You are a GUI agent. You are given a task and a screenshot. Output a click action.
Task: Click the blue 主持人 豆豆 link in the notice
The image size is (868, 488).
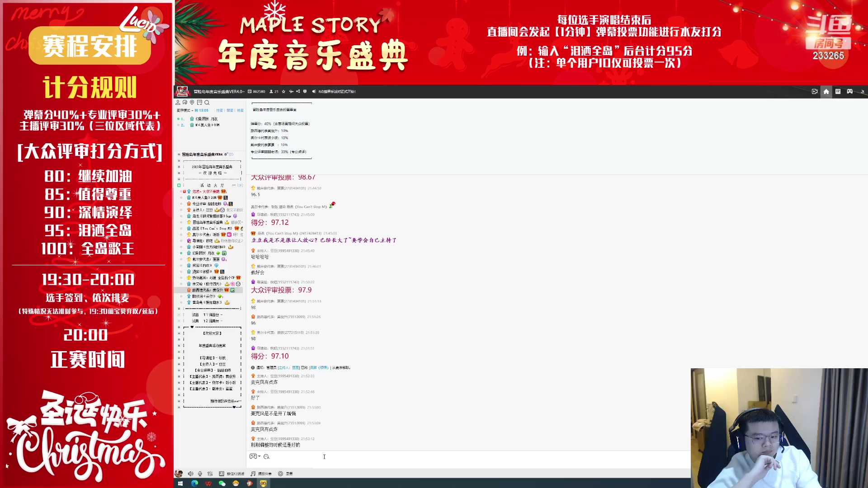[x=289, y=368]
